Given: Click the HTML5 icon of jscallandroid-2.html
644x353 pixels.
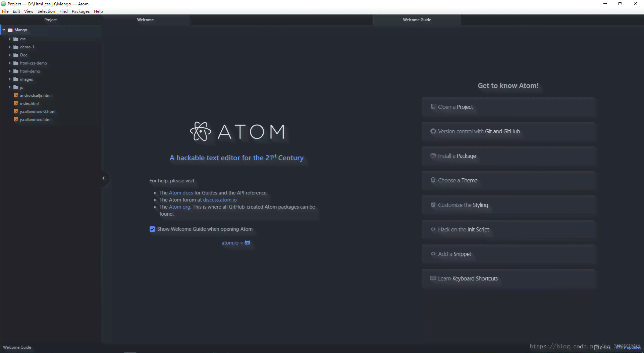Looking at the screenshot, I should [x=16, y=112].
